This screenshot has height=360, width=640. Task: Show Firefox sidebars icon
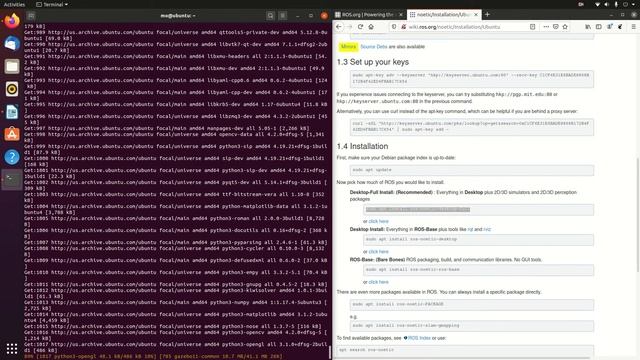pos(598,27)
